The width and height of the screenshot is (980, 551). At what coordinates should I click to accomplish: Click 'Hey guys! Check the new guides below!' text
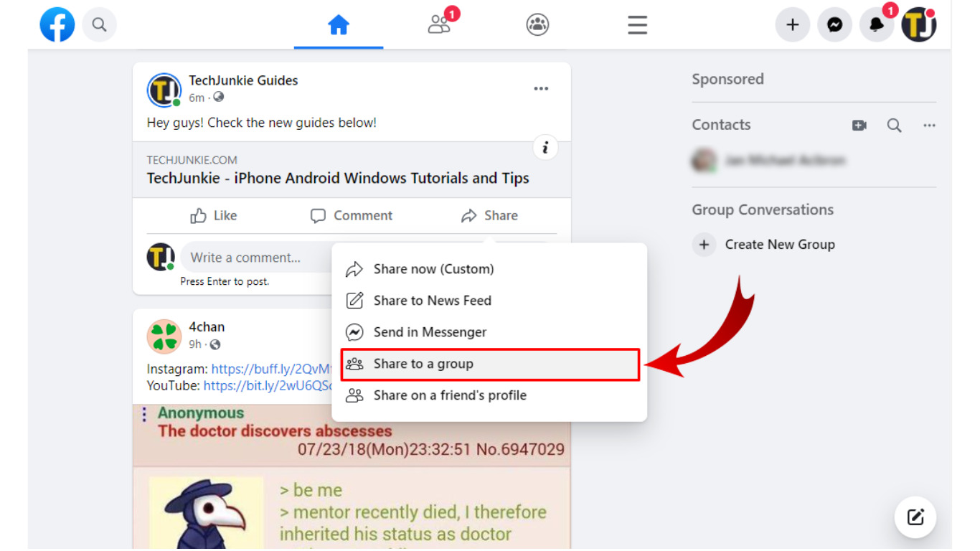tap(262, 123)
